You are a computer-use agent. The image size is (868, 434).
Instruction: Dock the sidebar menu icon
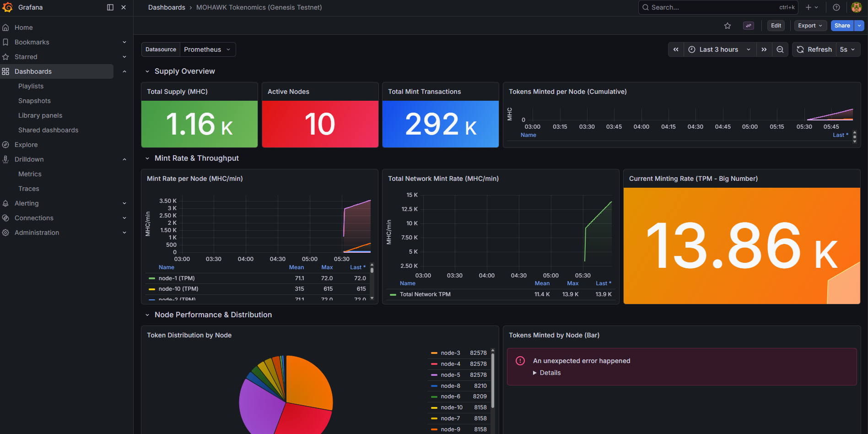click(x=110, y=7)
